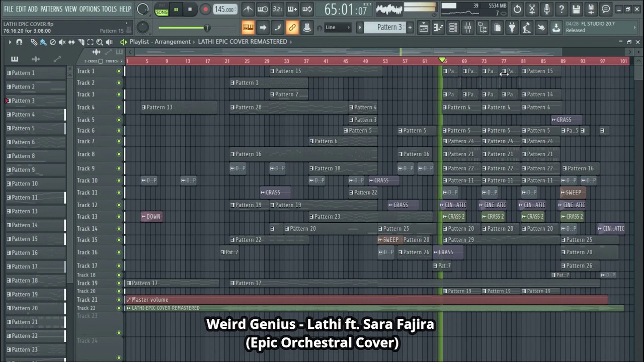This screenshot has height=362, width=644.
Task: Open the FILE menu
Action: coord(9,9)
